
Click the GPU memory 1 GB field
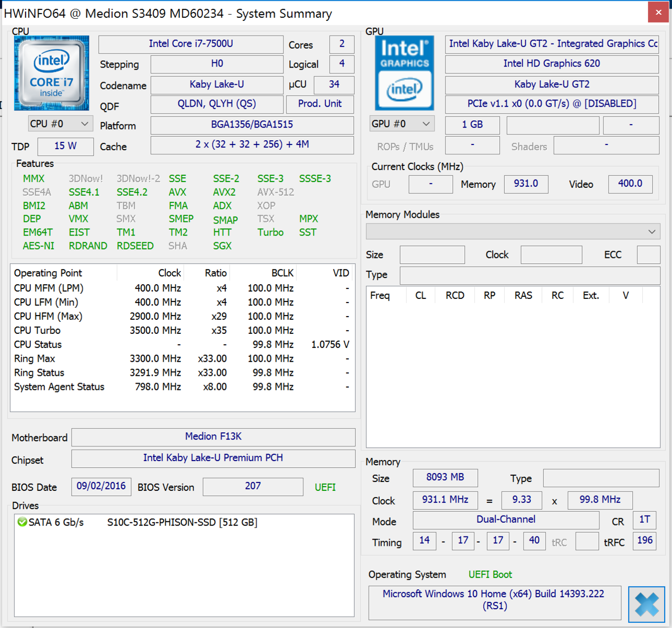pos(472,125)
